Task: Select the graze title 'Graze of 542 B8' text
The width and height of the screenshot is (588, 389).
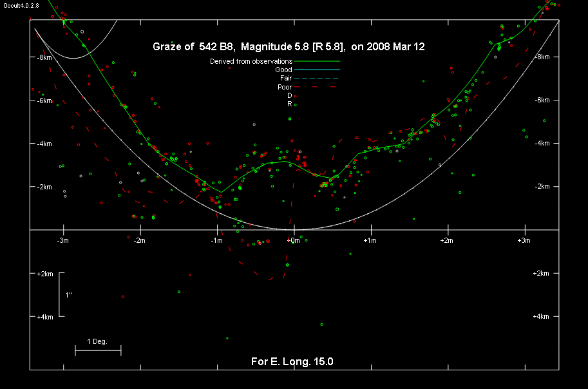Action: (194, 46)
